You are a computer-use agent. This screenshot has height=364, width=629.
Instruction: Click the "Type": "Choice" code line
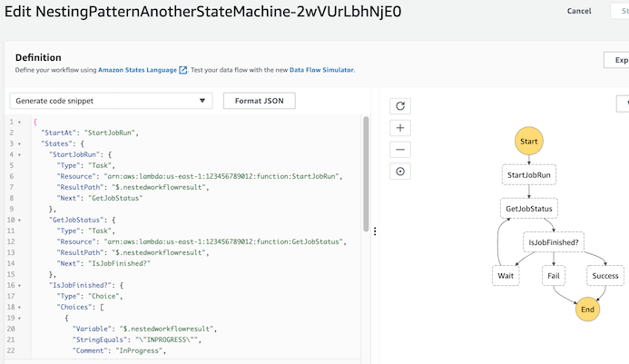click(x=90, y=296)
